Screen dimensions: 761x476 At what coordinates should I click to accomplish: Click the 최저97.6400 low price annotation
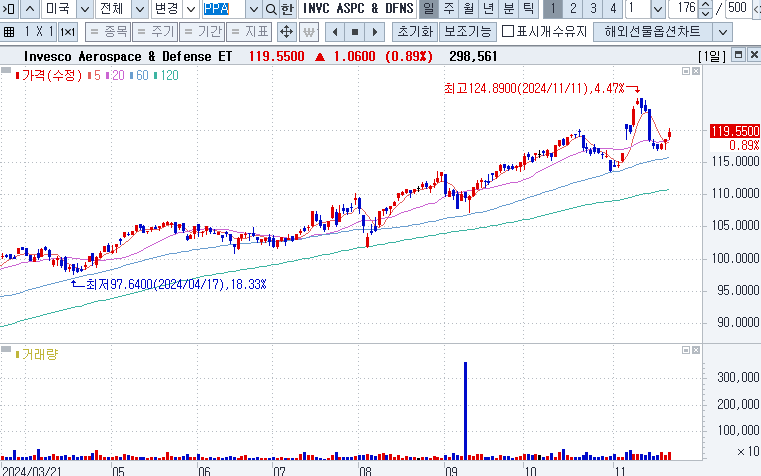[176, 284]
